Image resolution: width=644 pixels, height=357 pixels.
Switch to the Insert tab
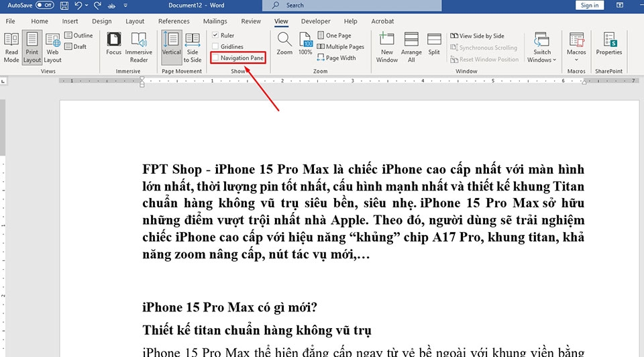point(70,21)
